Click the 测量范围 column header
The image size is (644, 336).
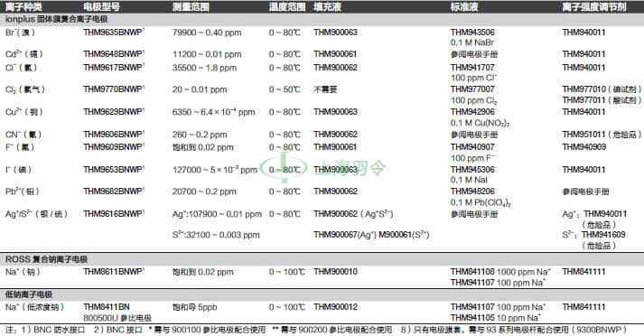[x=191, y=6]
